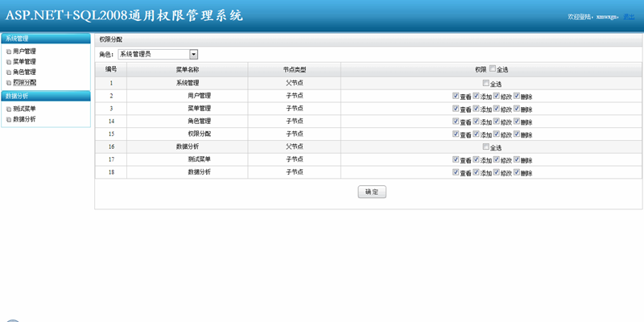This screenshot has width=644, height=322.
Task: Click the system title ASP.NET+SQL2008通用权限管理系统
Action: click(x=124, y=15)
